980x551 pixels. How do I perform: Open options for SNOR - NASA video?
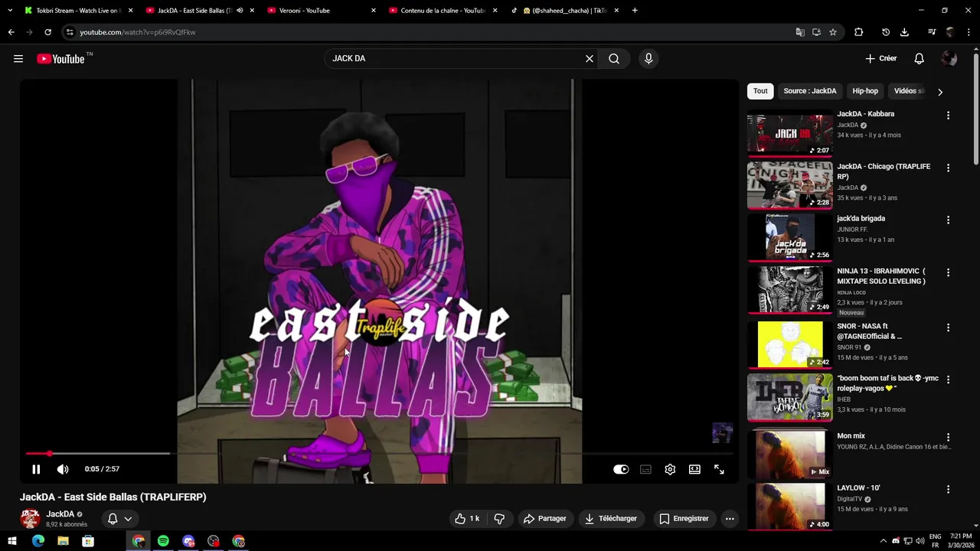[948, 328]
